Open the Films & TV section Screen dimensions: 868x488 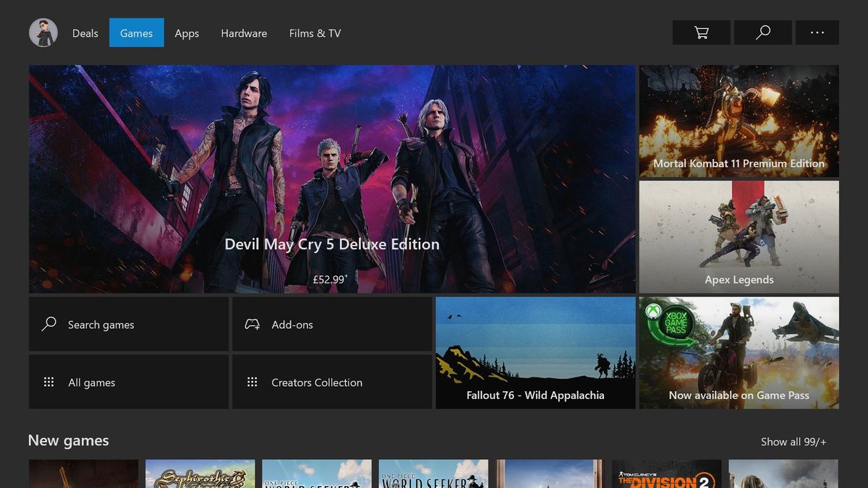(x=315, y=33)
